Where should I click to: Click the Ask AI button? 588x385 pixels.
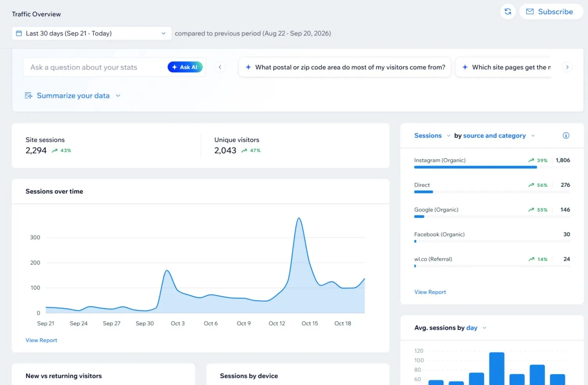pyautogui.click(x=185, y=67)
